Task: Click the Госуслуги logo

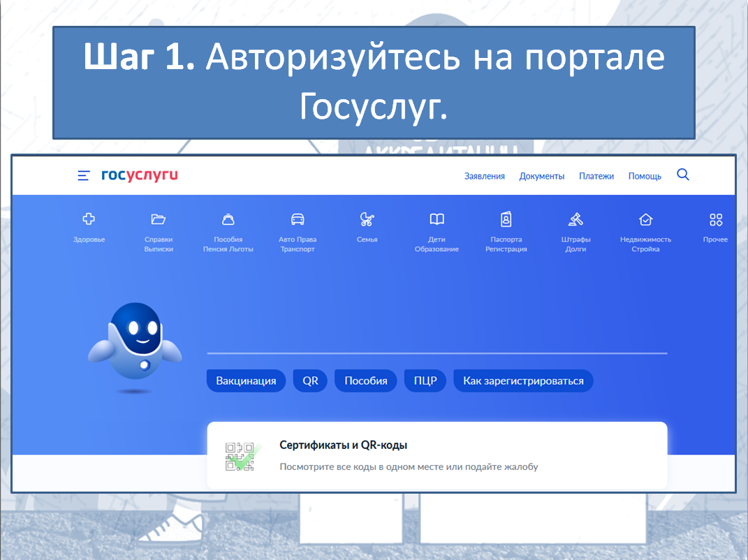Action: pyautogui.click(x=139, y=175)
